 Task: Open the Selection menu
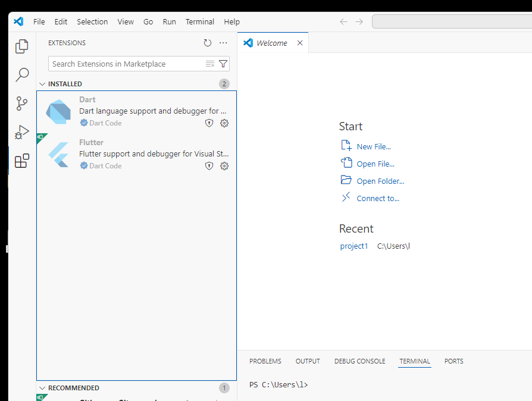point(92,21)
